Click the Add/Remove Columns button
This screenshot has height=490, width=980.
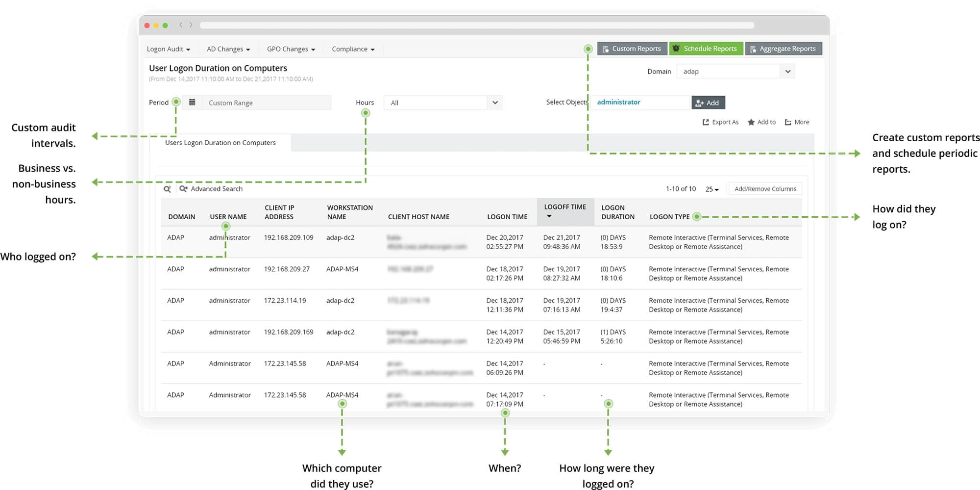pyautogui.click(x=765, y=188)
